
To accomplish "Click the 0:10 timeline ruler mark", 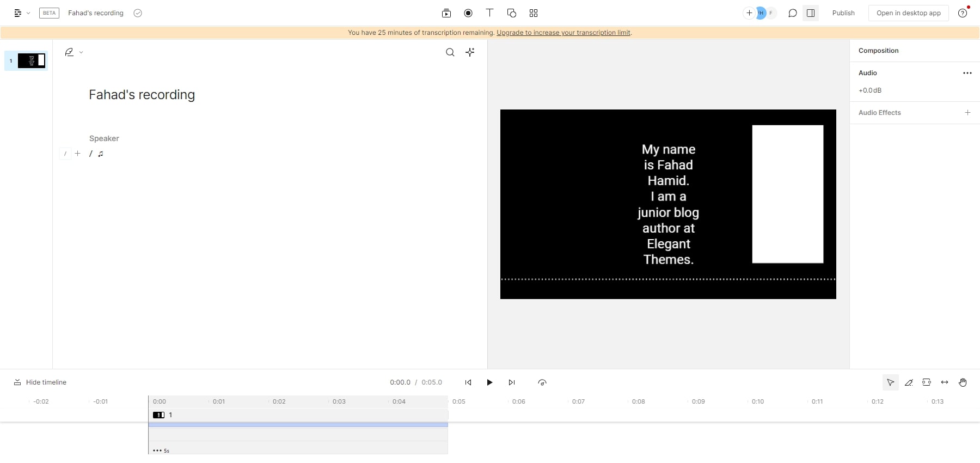I will pyautogui.click(x=757, y=401).
